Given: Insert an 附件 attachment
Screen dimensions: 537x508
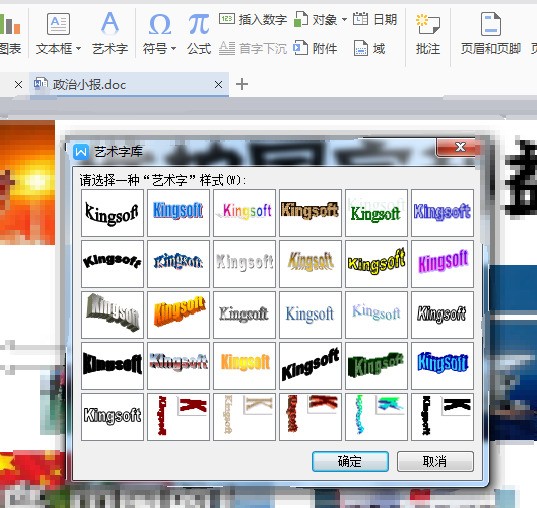Looking at the screenshot, I should [x=315, y=49].
